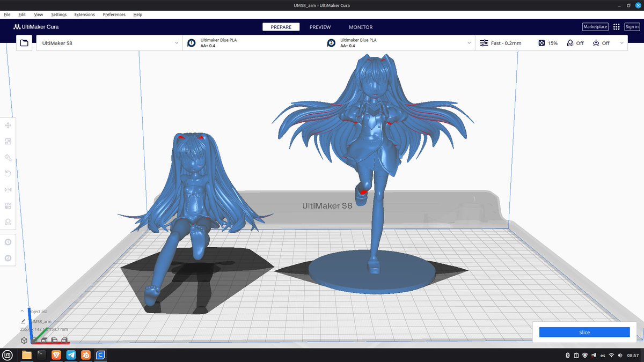Expand the UltiMaker S8 printer selector
644x362 pixels.
pyautogui.click(x=109, y=43)
